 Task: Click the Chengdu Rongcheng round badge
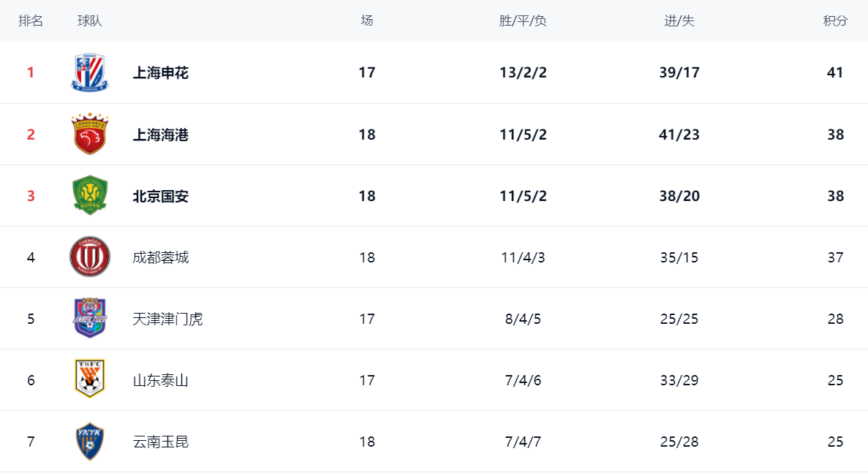90,257
